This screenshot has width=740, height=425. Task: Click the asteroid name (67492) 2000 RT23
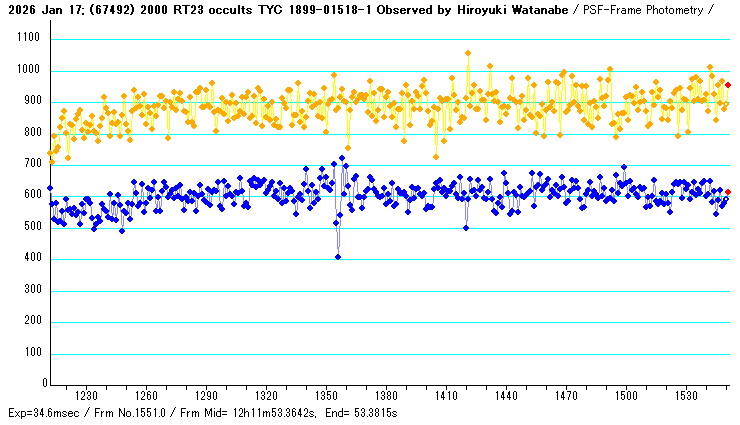tap(136, 10)
